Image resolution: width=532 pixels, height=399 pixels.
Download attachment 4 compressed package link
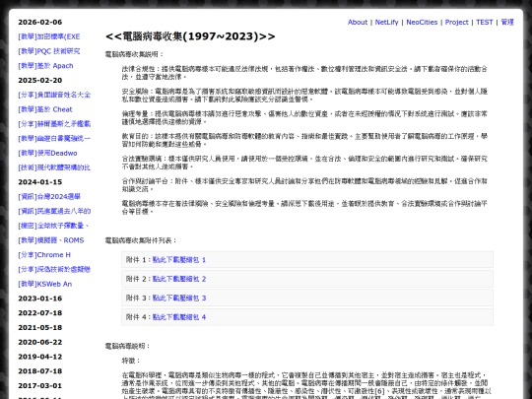coord(179,317)
